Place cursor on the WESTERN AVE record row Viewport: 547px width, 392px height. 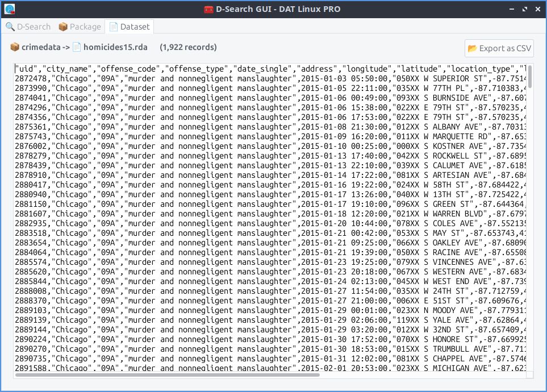click(170, 272)
